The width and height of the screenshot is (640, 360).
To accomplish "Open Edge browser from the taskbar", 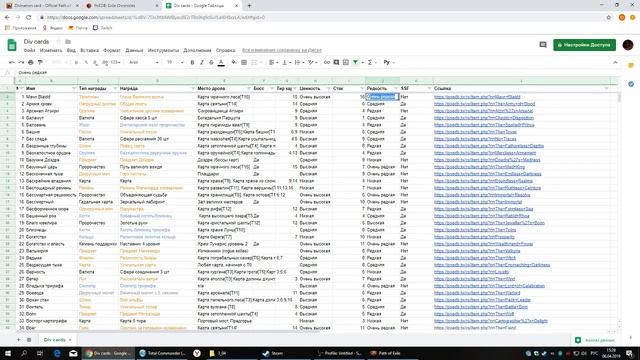I will point(57,353).
